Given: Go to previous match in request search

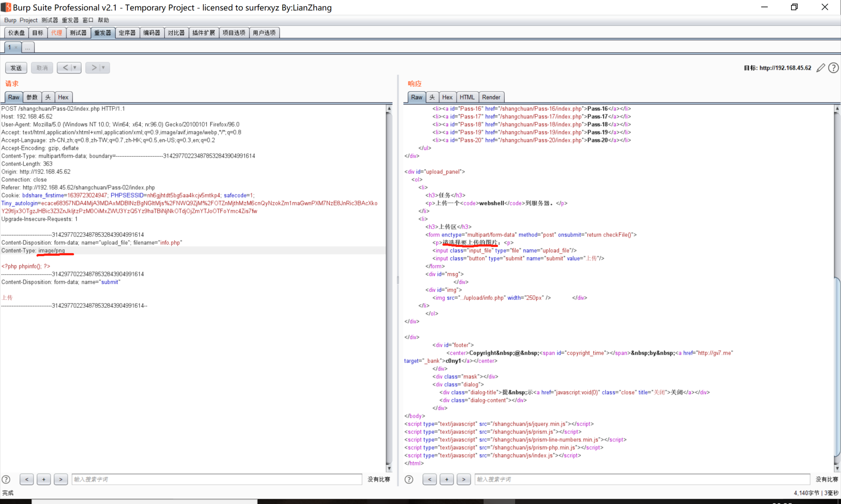Looking at the screenshot, I should [x=27, y=479].
